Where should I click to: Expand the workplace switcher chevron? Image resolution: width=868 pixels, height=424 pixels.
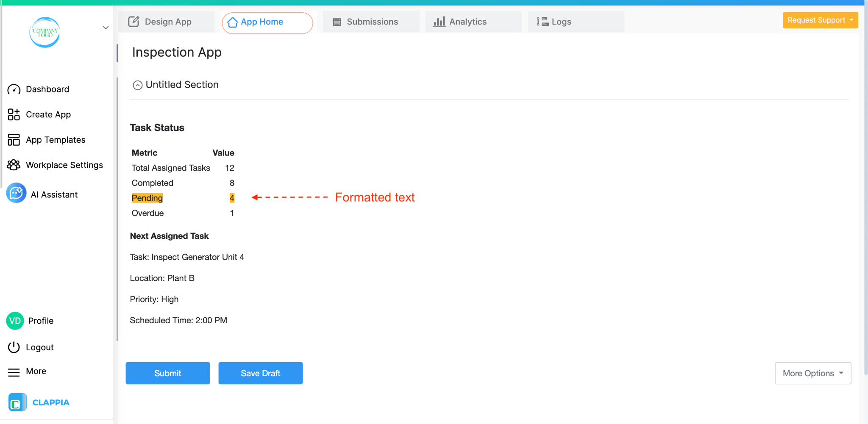click(106, 28)
